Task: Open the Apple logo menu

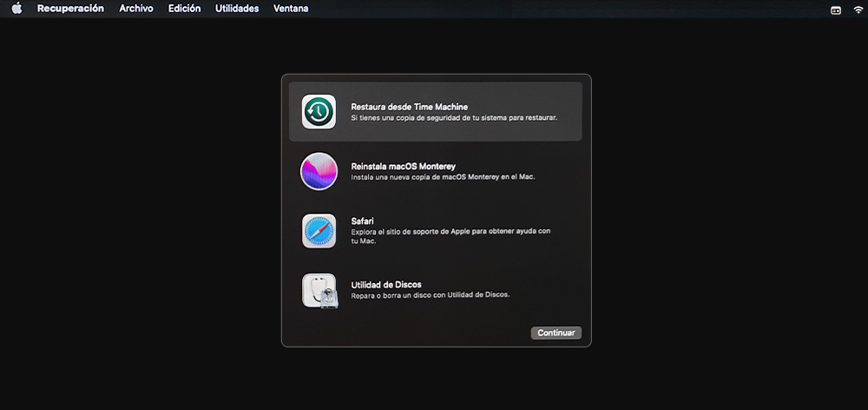Action: (16, 9)
